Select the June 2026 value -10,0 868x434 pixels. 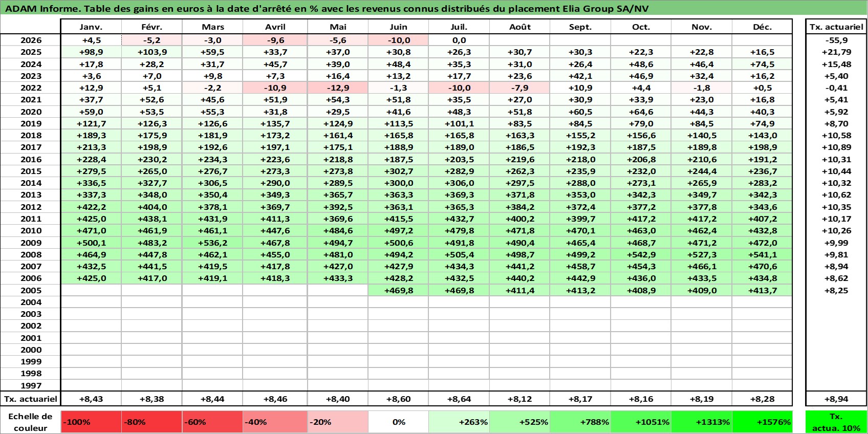pyautogui.click(x=399, y=40)
